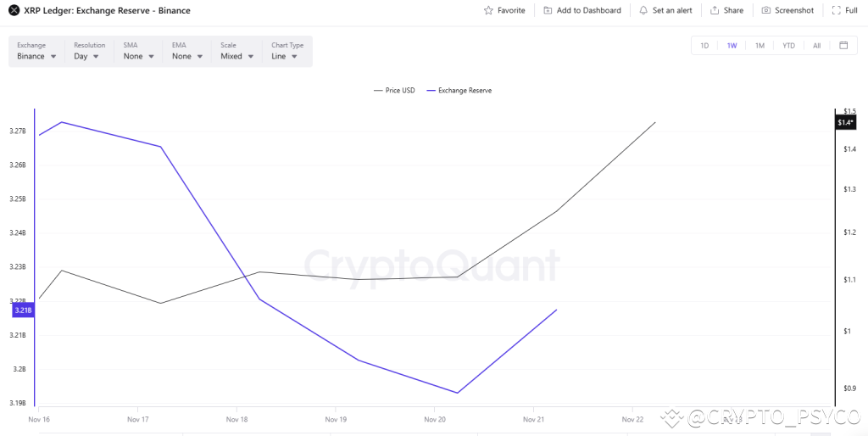Click the Set an alert bell icon
Image resolution: width=868 pixels, height=436 pixels.
(x=643, y=10)
